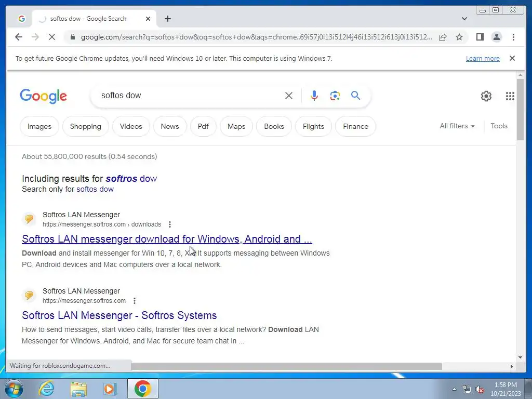Image resolution: width=532 pixels, height=399 pixels.
Task: Open 'Softros LAN messenger download for Windows' result
Action: pos(167,239)
